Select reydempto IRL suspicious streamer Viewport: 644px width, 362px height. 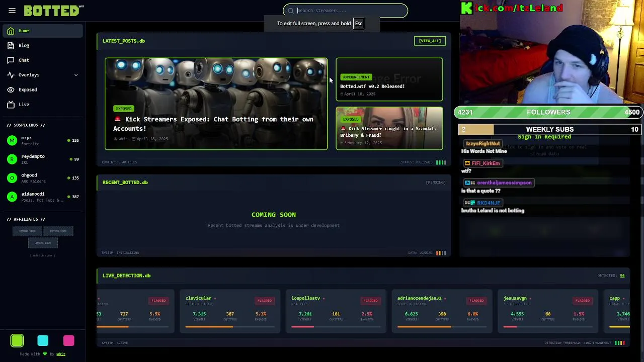click(x=43, y=159)
